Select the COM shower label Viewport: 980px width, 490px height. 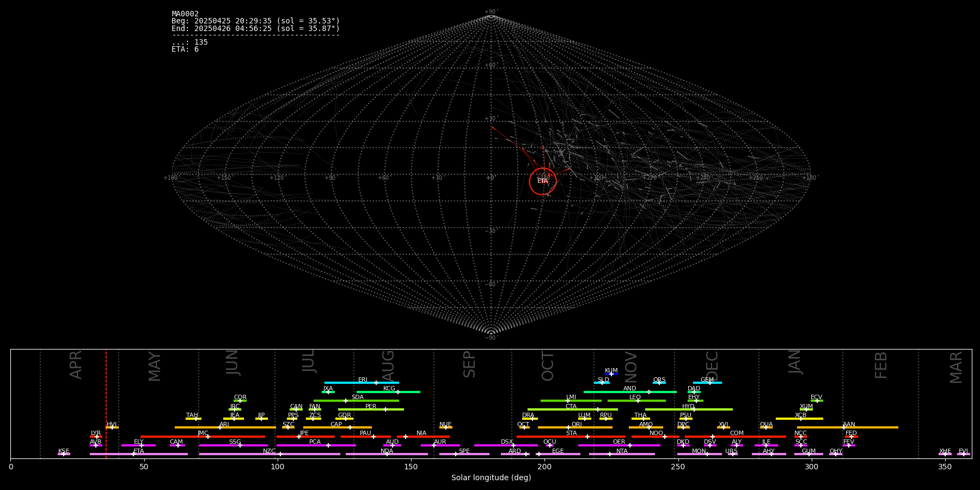coord(737,433)
